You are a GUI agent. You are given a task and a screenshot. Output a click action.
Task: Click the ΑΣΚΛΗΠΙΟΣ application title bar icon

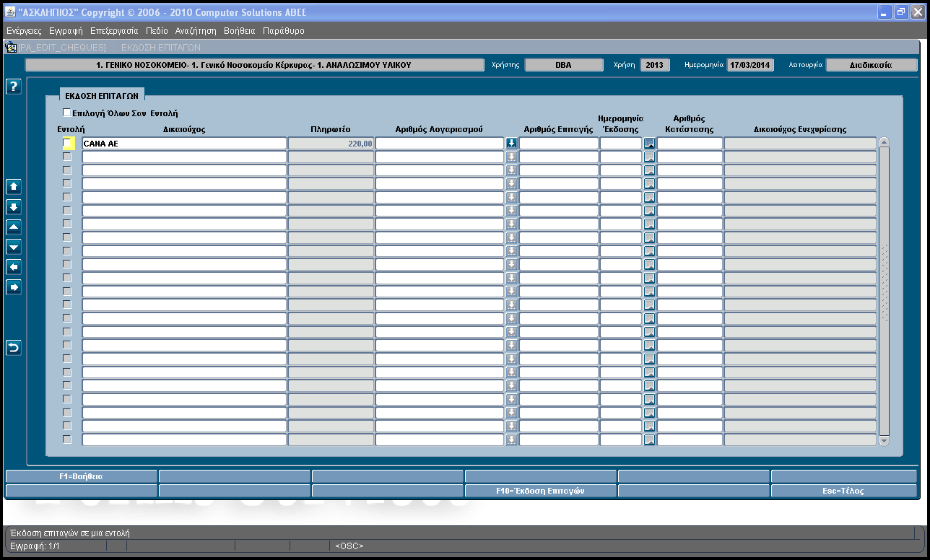click(x=10, y=12)
